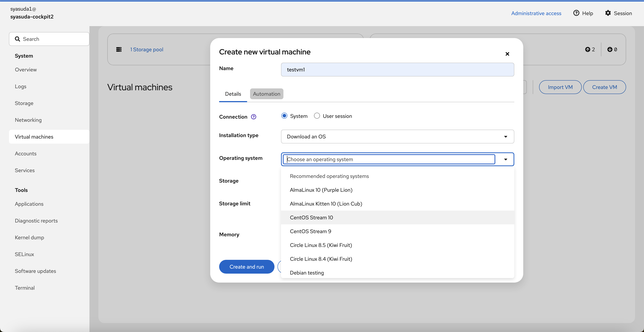Viewport: 644px width, 332px height.
Task: Click the VM Name input field
Action: tap(397, 70)
